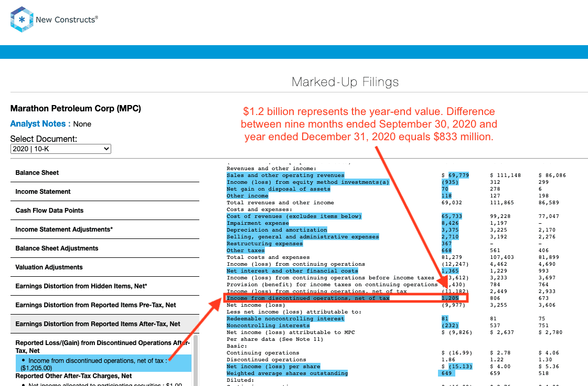Click highlighted 'Sales and other operating revenues'
The width and height of the screenshot is (588, 386).
(285, 175)
